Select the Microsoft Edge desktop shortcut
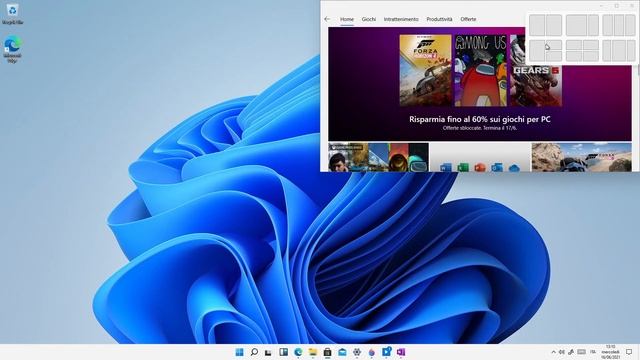This screenshot has width=640, height=360. (12, 49)
